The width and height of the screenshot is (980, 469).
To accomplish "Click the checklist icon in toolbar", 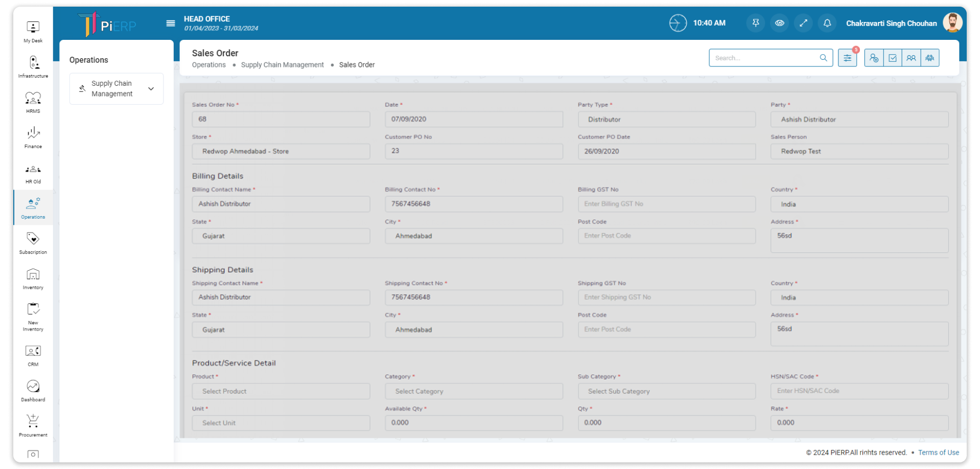I will point(893,58).
